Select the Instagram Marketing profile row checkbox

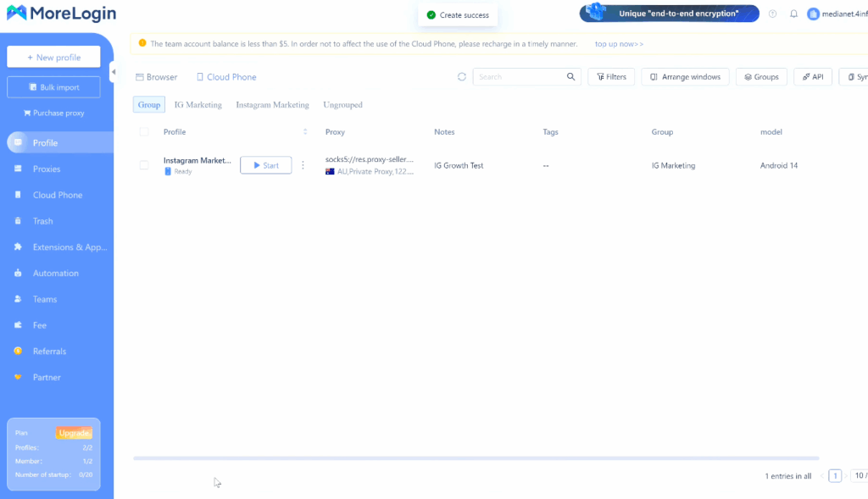[144, 165]
